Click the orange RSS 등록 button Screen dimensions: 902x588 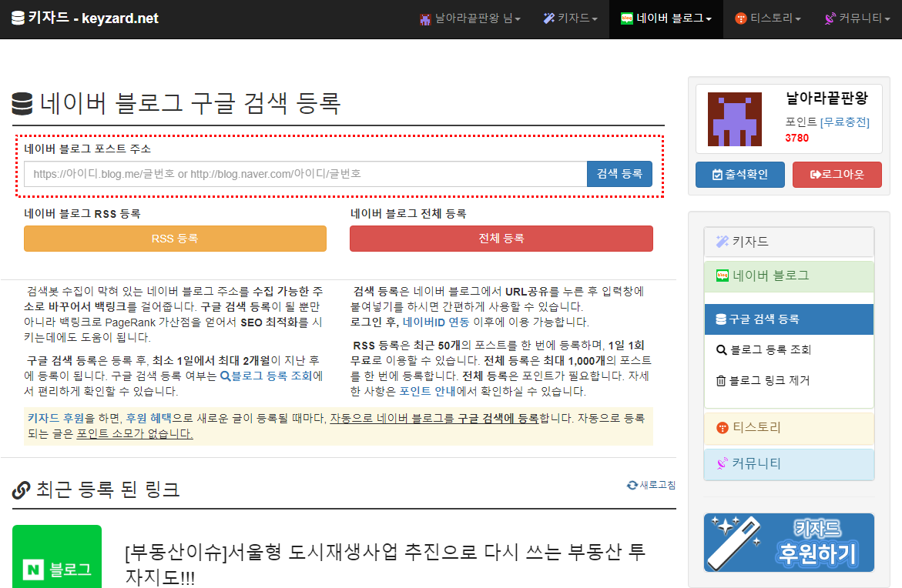[175, 239]
